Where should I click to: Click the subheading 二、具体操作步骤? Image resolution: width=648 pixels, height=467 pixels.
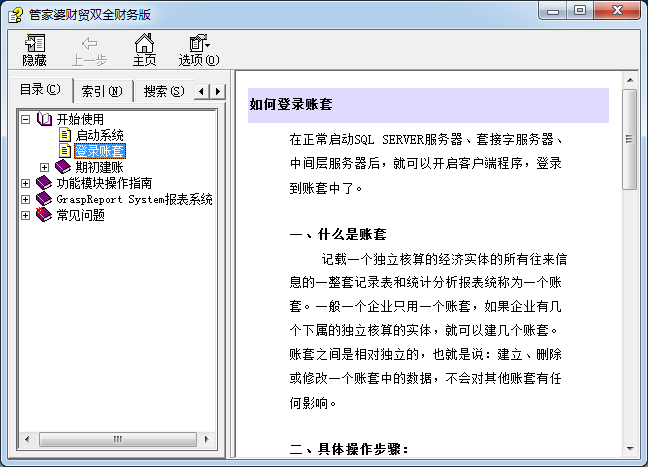[x=349, y=449]
